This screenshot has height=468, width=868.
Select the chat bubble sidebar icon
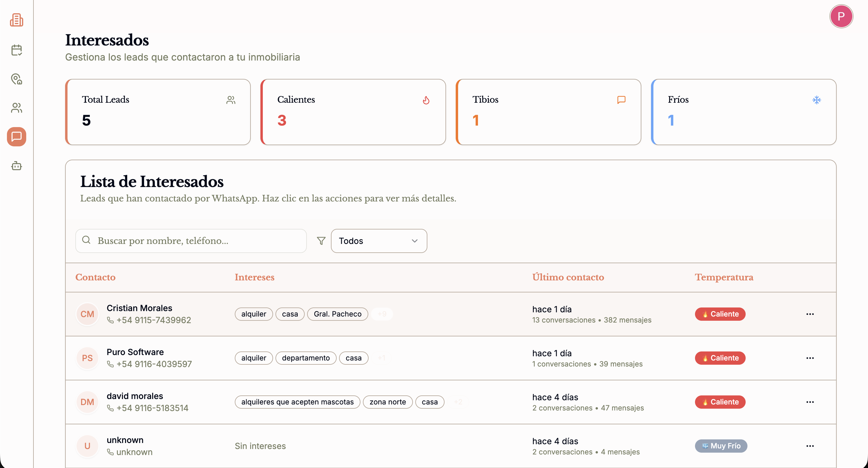coord(16,137)
